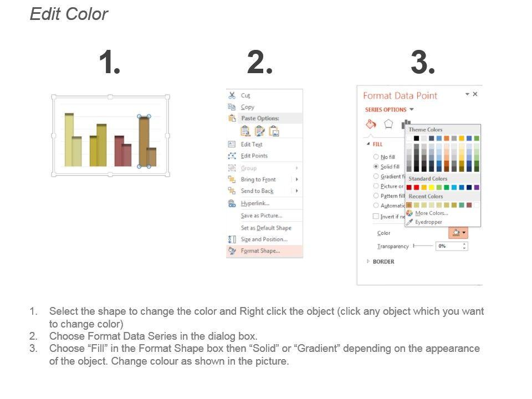532x399 pixels.
Task: Click the Picture paste option icon
Action: pyautogui.click(x=274, y=131)
